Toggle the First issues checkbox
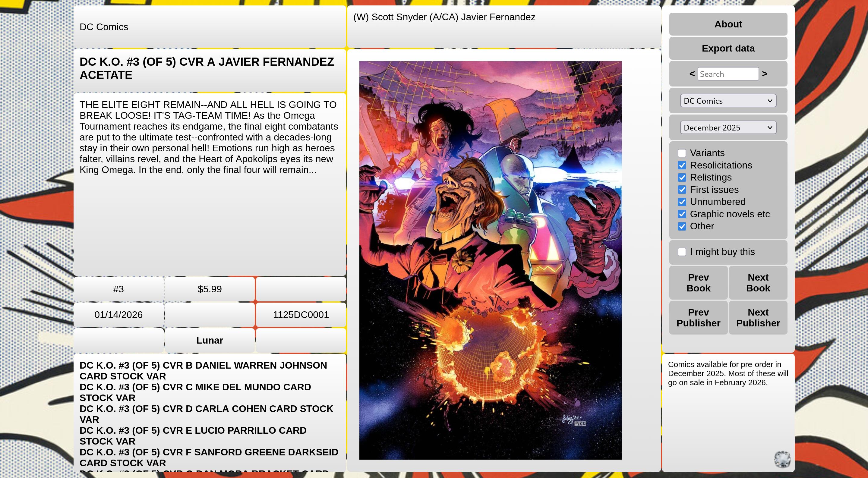This screenshot has width=868, height=478. [x=682, y=190]
